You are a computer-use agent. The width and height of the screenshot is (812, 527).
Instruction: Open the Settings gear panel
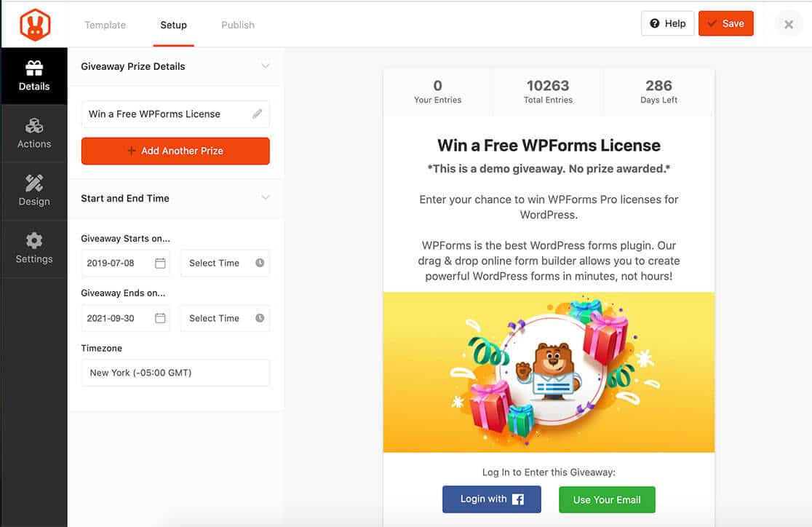(x=34, y=249)
